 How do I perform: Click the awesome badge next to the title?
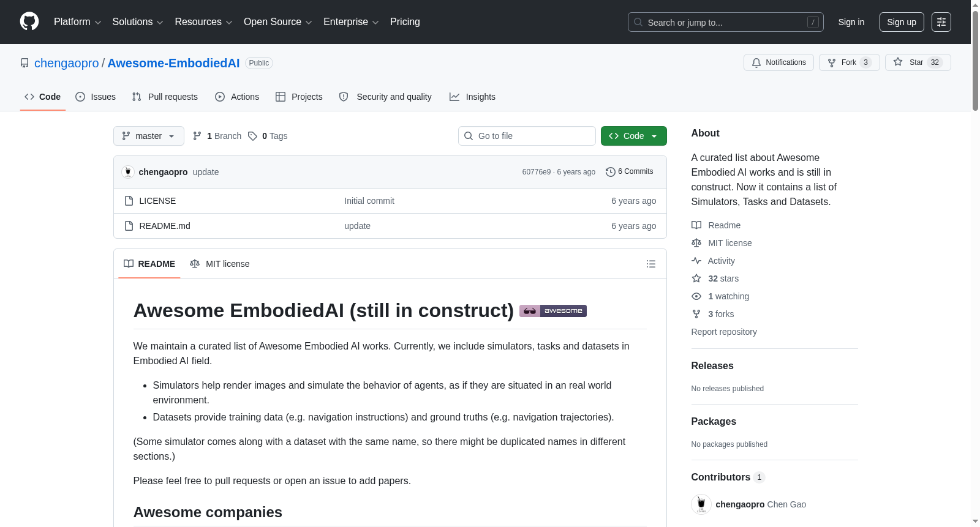[x=552, y=311]
